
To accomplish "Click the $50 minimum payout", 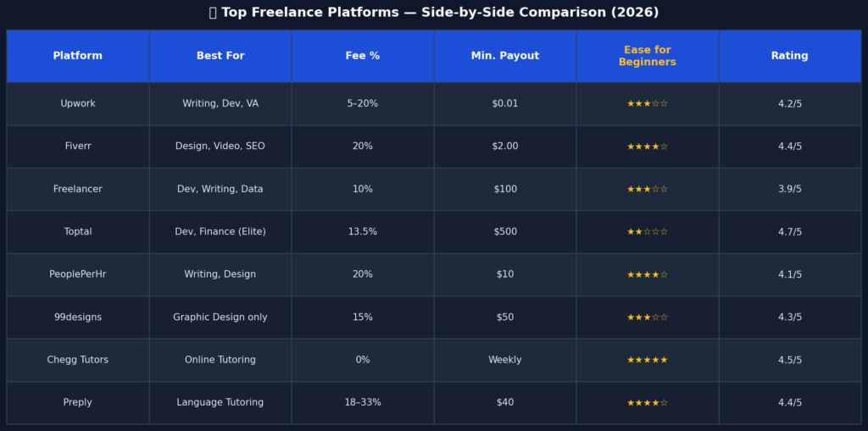I will click(505, 317).
